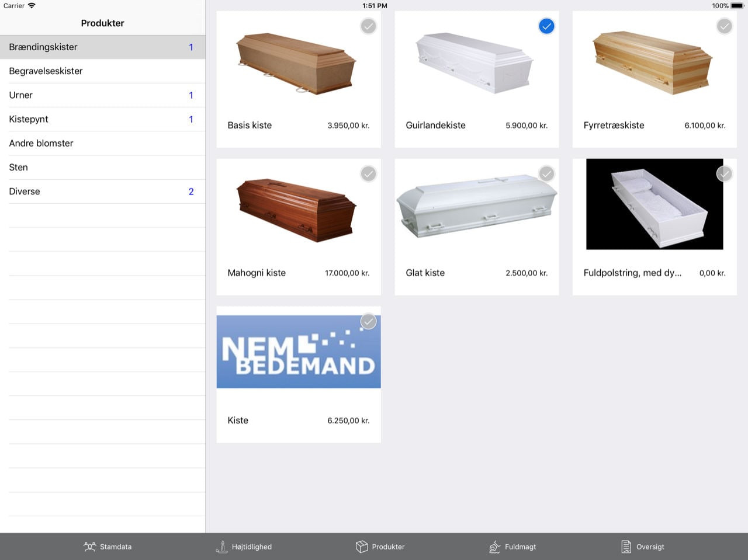This screenshot has width=748, height=560.
Task: Go to the Kistepynt category
Action: [103, 119]
